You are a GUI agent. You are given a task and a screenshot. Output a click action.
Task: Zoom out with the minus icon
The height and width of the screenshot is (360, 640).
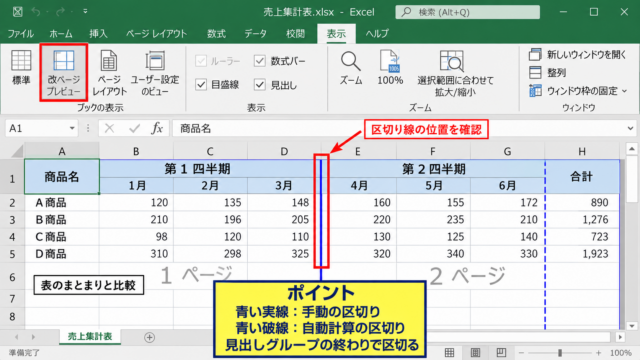click(521, 353)
